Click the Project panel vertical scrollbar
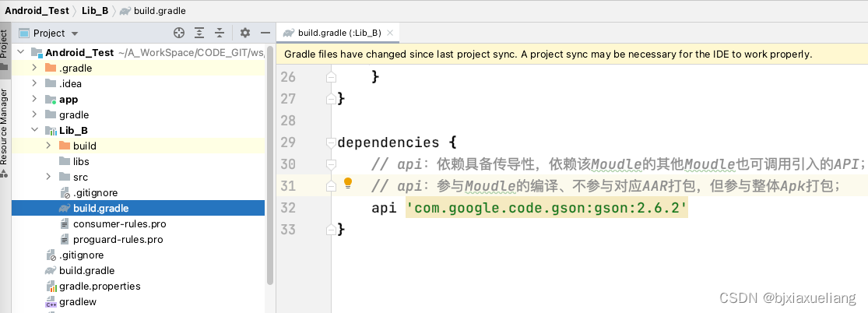868x313 pixels. point(269,166)
